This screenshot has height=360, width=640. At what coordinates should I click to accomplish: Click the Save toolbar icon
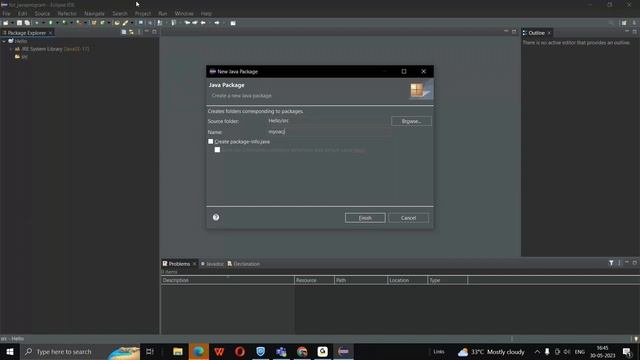(19, 23)
